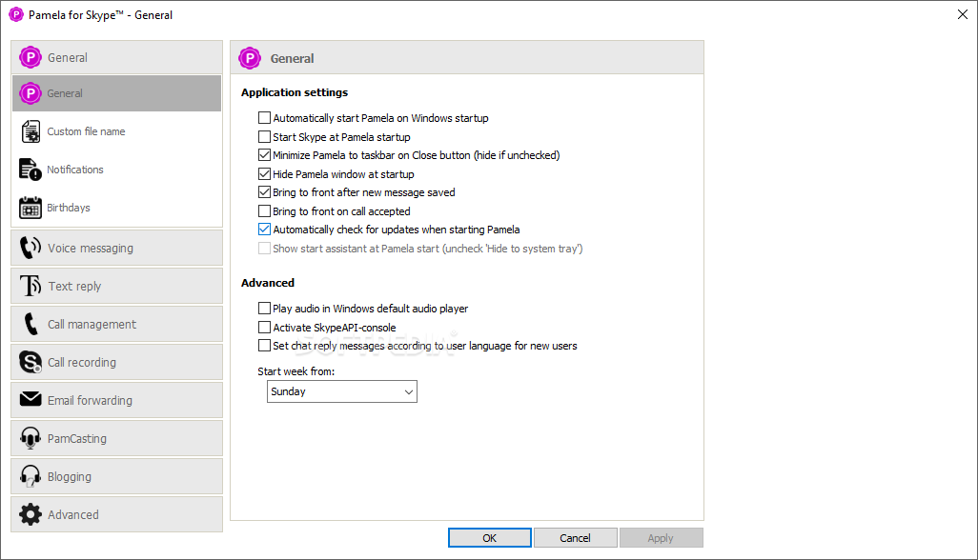Open the Blogging section

(116, 476)
